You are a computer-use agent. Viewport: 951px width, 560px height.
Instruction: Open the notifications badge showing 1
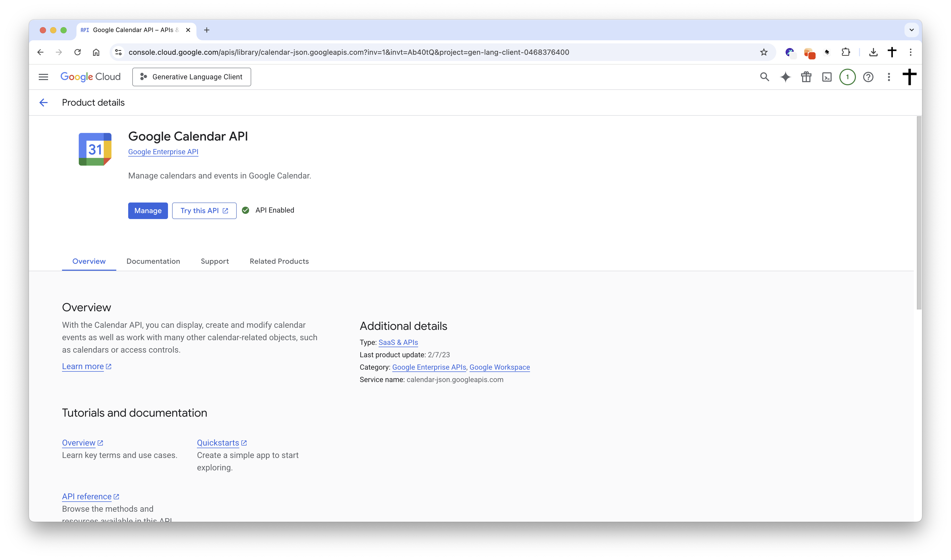click(847, 77)
